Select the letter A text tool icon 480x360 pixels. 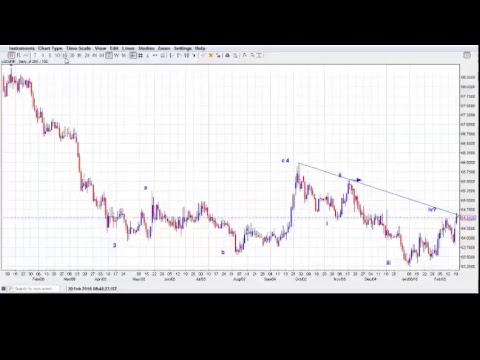pos(244,55)
